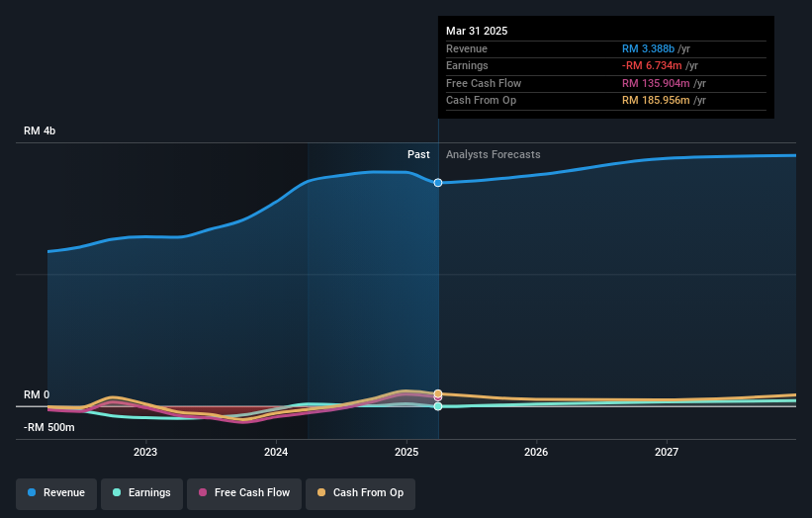Image resolution: width=812 pixels, height=518 pixels.
Task: Click the RM 185.956m cash from op value
Action: [x=656, y=101]
